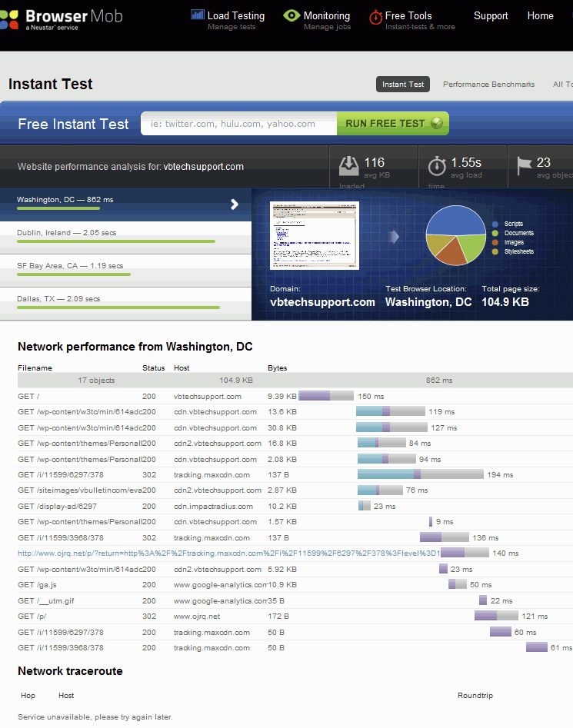Click the arrow beside the site screenshot
This screenshot has width=573, height=728.
[x=394, y=237]
